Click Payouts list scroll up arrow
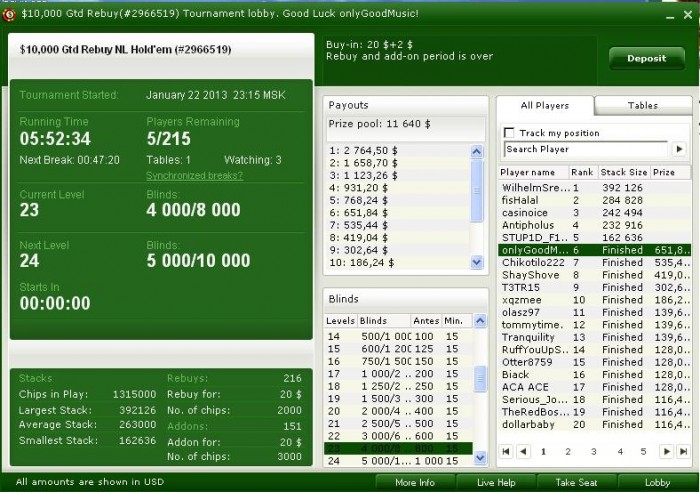 click(x=476, y=151)
